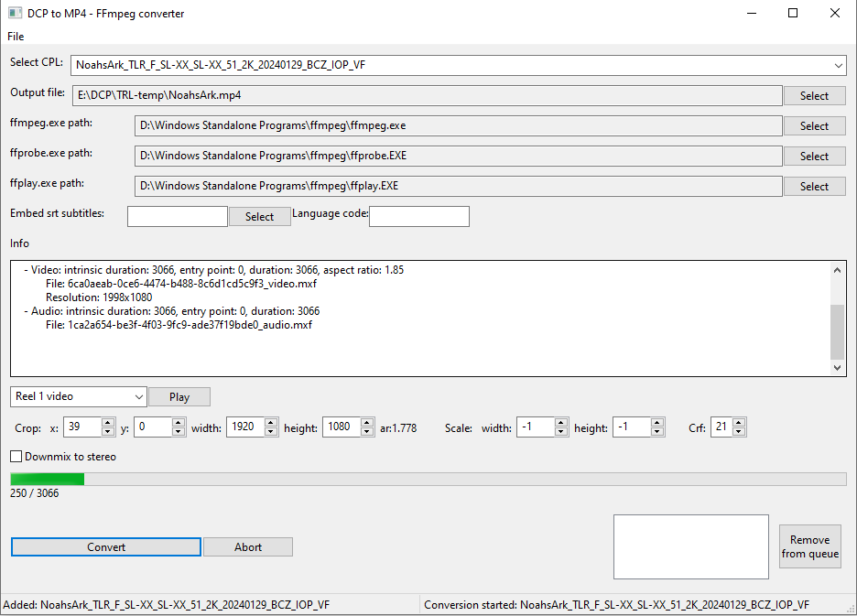Click the Added: status bar text
Image resolution: width=857 pixels, height=616 pixels.
click(x=166, y=605)
